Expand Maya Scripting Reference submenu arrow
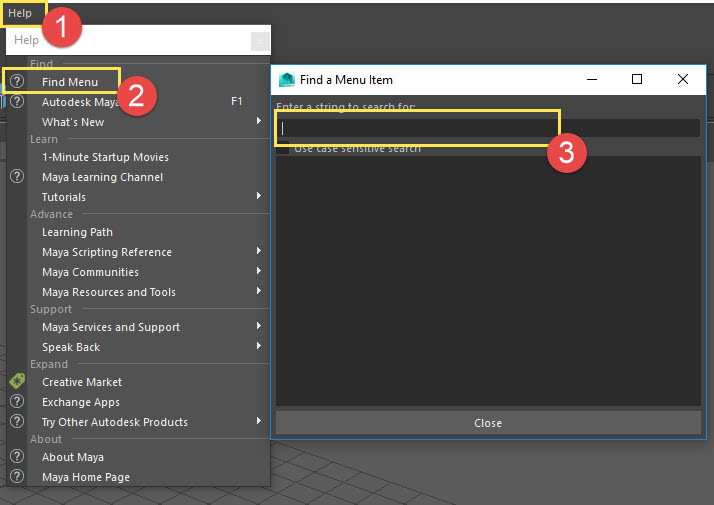The width and height of the screenshot is (714, 505). coord(259,251)
